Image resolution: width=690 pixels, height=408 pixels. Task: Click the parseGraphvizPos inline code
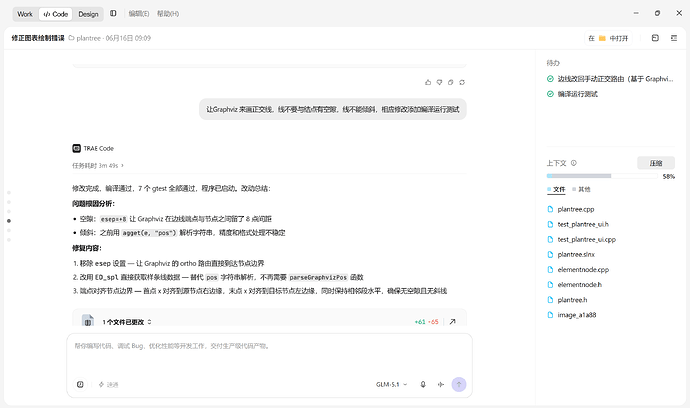click(318, 277)
